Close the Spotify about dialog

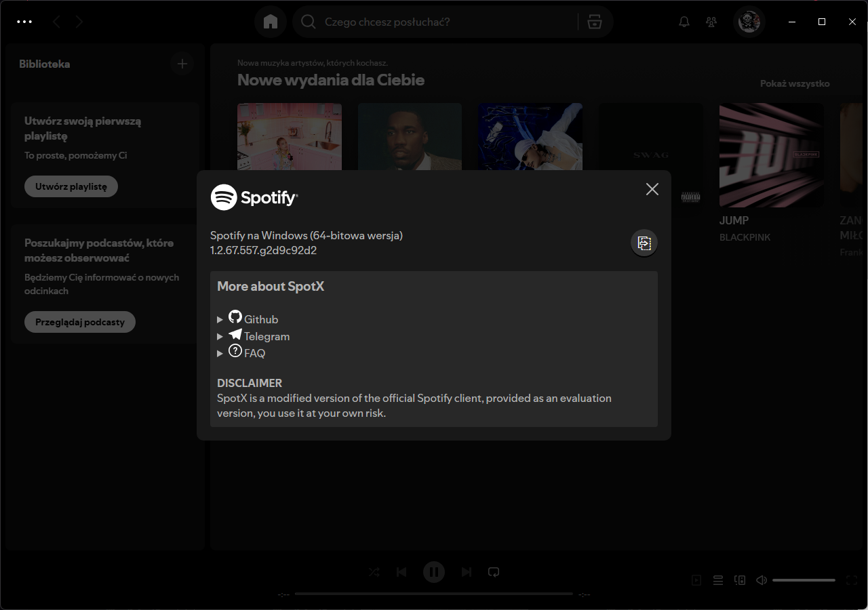click(x=652, y=189)
